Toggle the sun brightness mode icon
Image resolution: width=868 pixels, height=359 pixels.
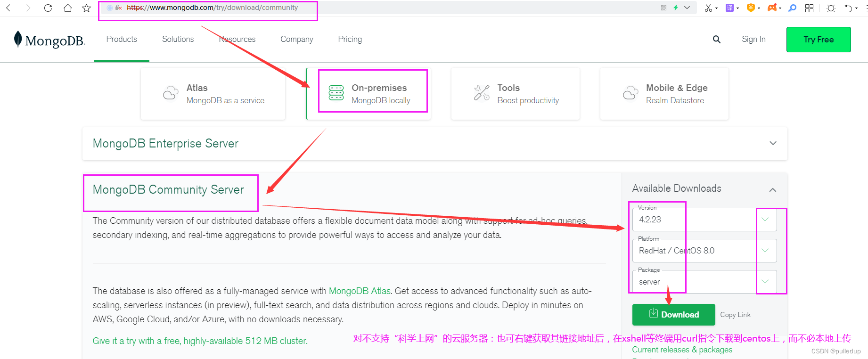click(x=831, y=8)
